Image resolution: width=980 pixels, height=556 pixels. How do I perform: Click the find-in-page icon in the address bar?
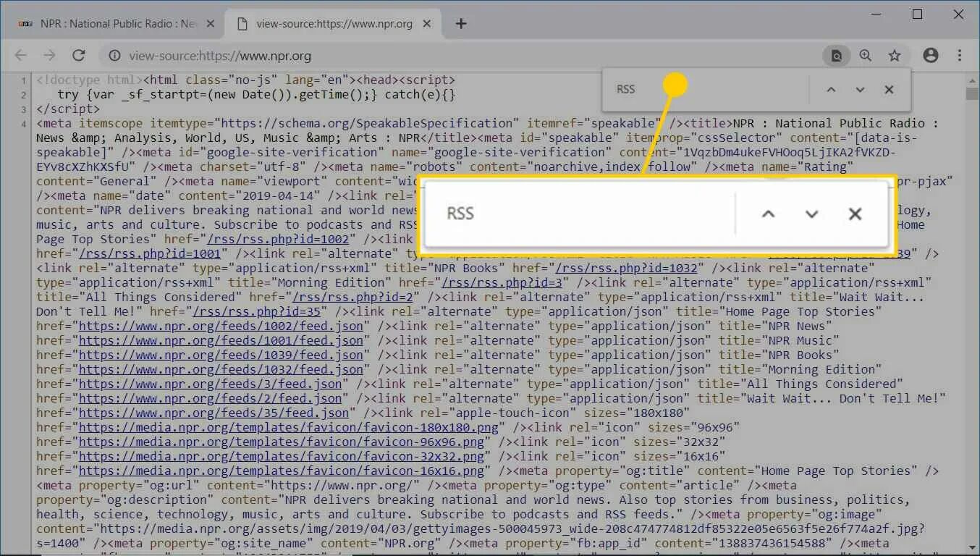point(836,56)
